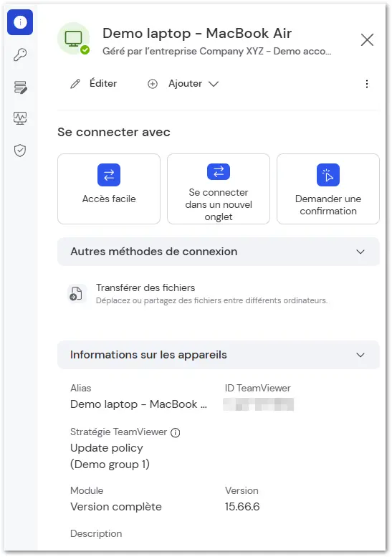Click the plus circle icon beside Ajouter
Image resolution: width=392 pixels, height=557 pixels.
coord(153,84)
